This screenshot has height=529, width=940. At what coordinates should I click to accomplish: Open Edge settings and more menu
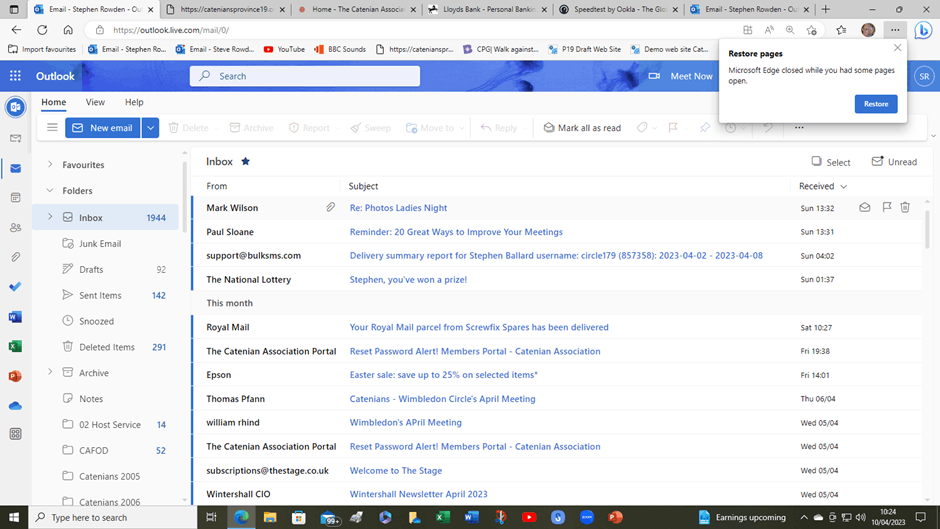click(895, 30)
